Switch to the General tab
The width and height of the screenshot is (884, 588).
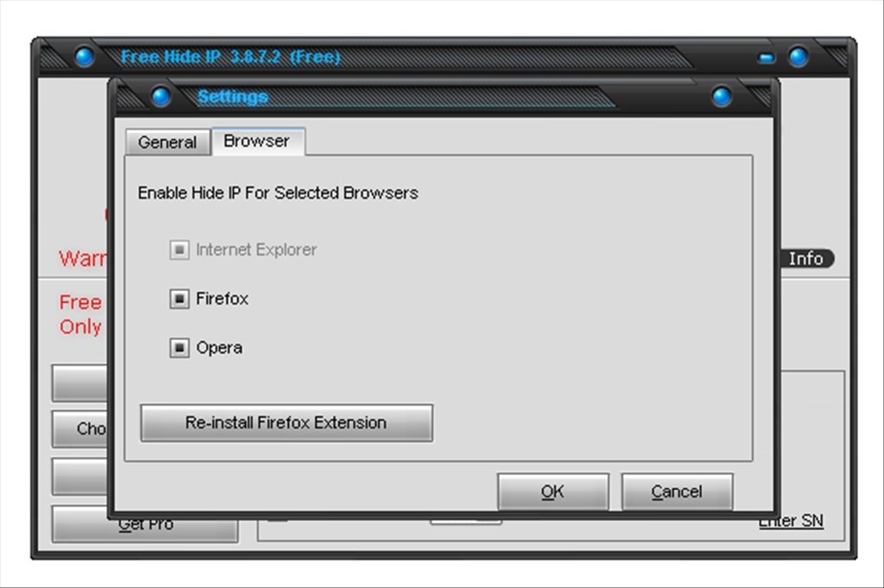[167, 142]
